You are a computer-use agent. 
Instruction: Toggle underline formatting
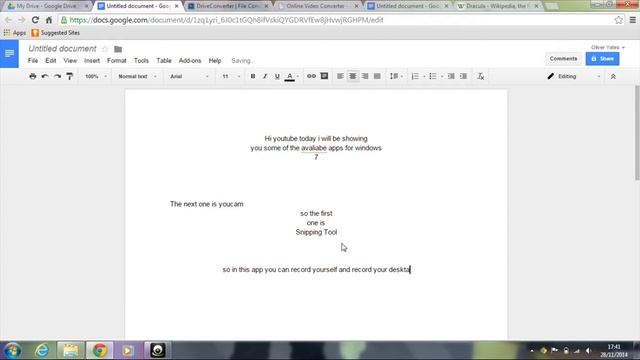[277, 76]
